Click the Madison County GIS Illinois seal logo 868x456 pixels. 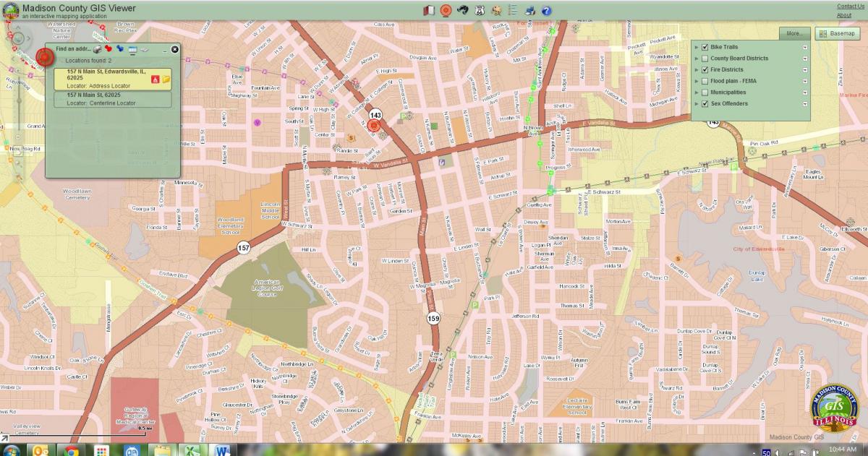tap(834, 409)
